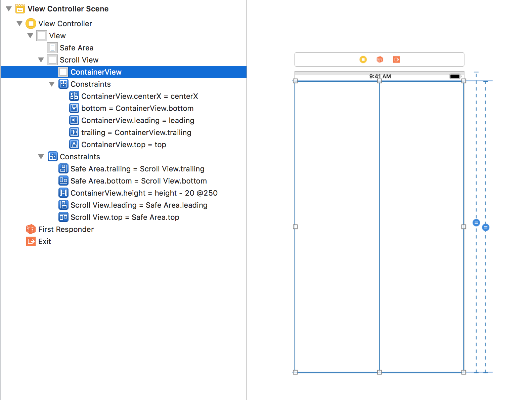Collapse the View Controller Scene disclosure triangle
The width and height of the screenshot is (532, 400).
[9, 9]
